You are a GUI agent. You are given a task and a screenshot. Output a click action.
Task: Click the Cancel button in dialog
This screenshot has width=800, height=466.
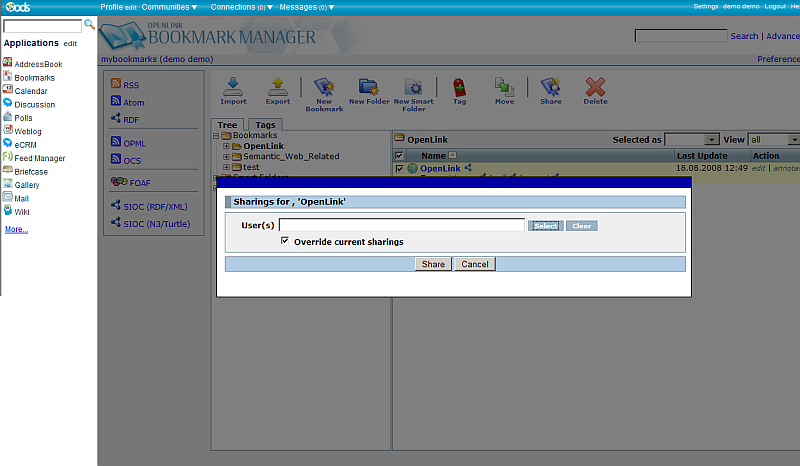474,264
